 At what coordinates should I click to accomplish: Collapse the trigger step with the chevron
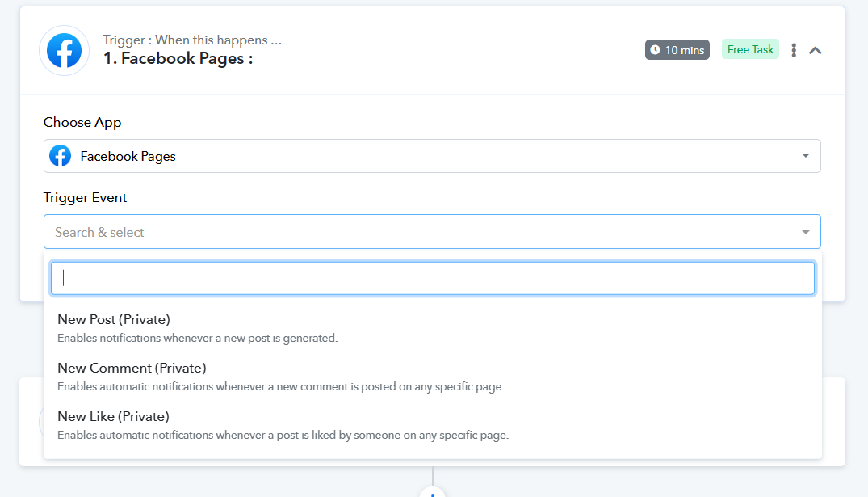815,50
